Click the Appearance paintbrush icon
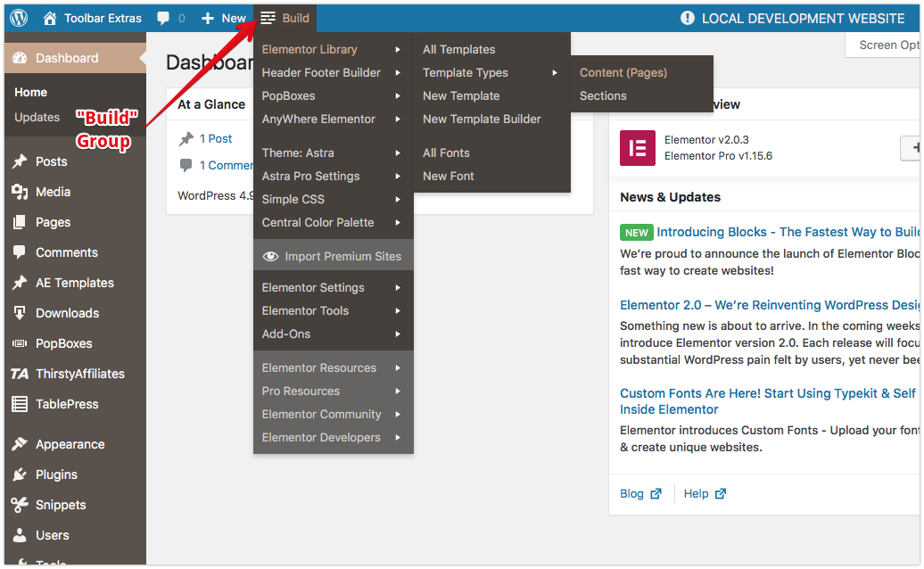This screenshot has height=569, width=924. tap(20, 444)
